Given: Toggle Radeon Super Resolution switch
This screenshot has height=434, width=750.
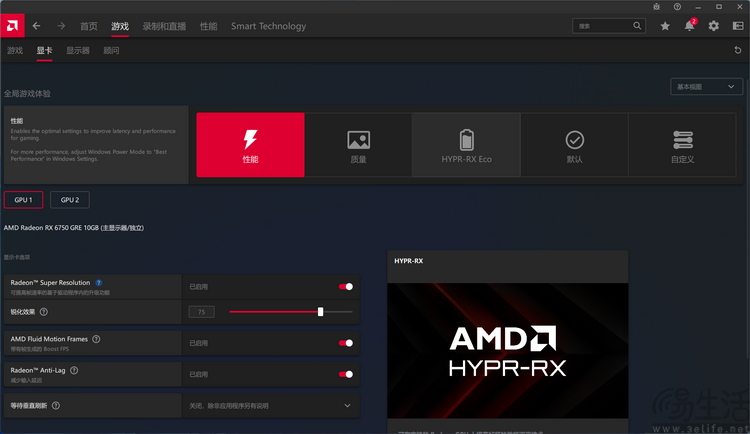Looking at the screenshot, I should 346,287.
